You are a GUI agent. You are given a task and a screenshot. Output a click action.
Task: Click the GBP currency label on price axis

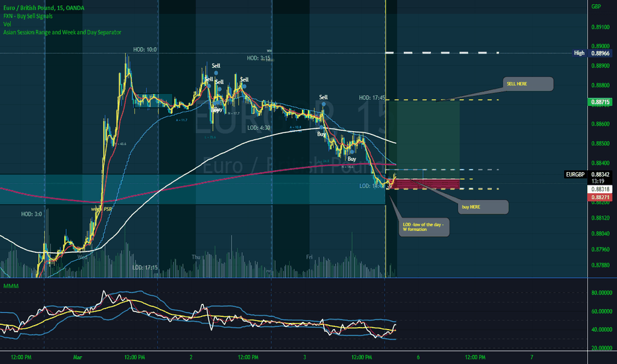[x=596, y=7]
